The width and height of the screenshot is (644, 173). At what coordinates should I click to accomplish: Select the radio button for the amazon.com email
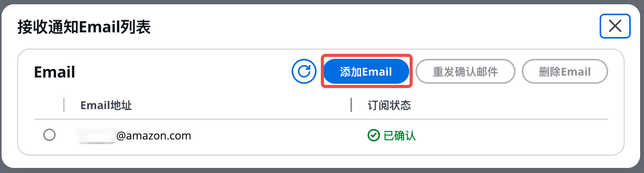pos(49,135)
